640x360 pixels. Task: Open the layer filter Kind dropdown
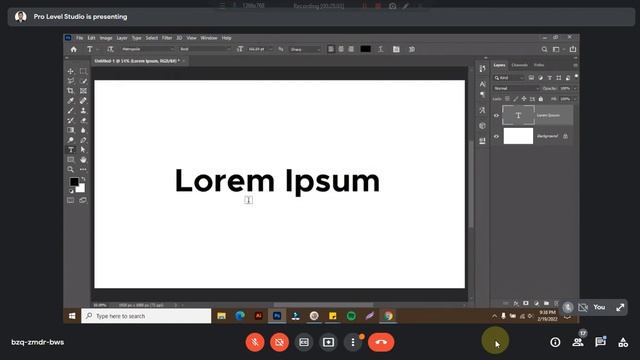[509, 78]
